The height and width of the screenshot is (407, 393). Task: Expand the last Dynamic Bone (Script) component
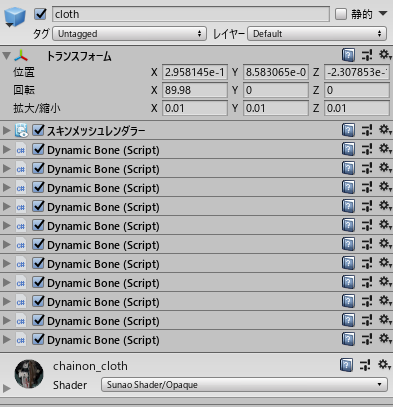pyautogui.click(x=6, y=339)
